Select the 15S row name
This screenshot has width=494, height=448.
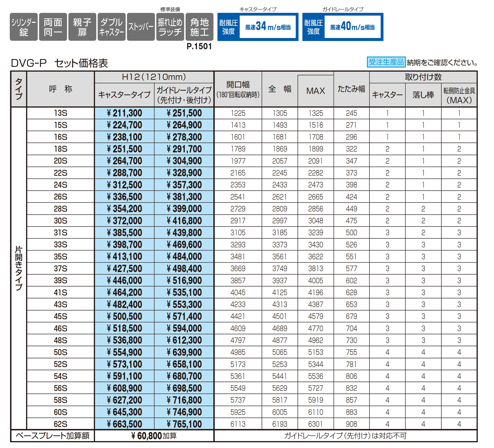(x=61, y=125)
